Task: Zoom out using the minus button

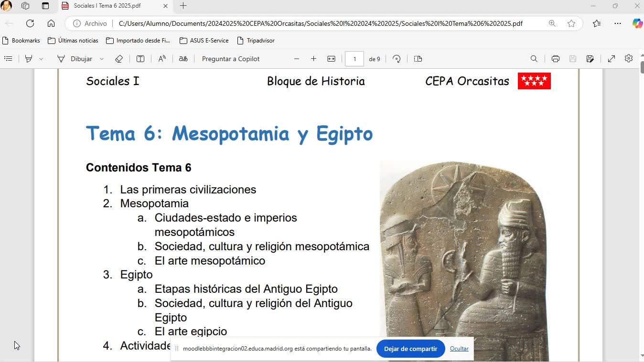Action: pyautogui.click(x=297, y=59)
